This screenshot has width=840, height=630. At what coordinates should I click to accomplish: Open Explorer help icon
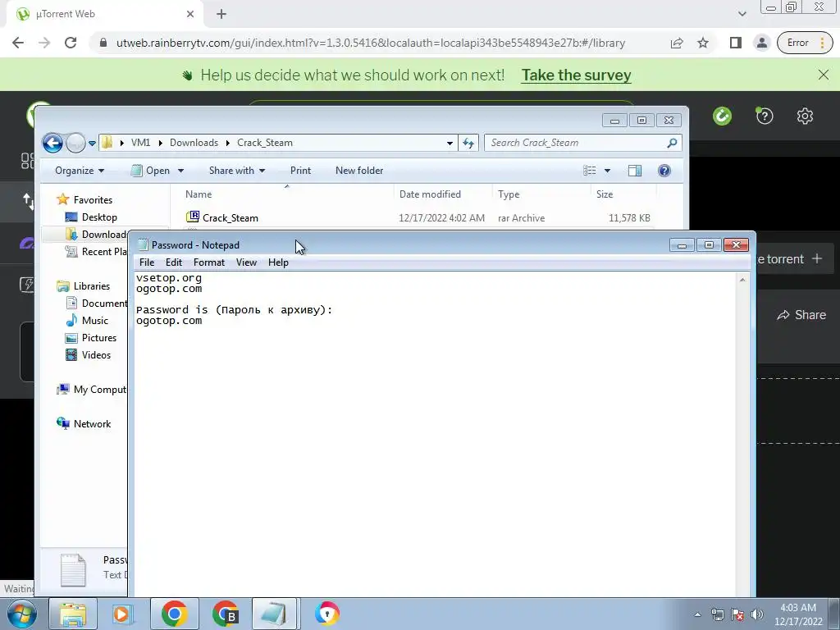[664, 171]
